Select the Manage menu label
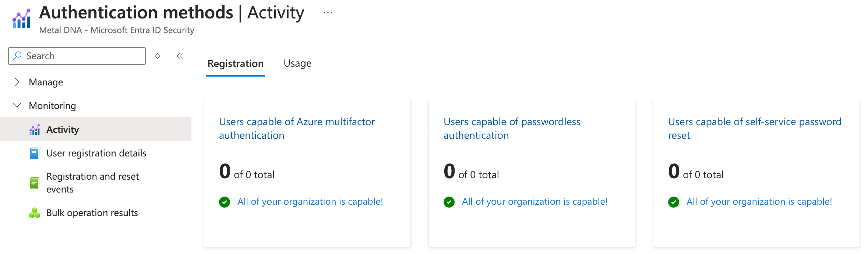868x254 pixels. point(46,82)
